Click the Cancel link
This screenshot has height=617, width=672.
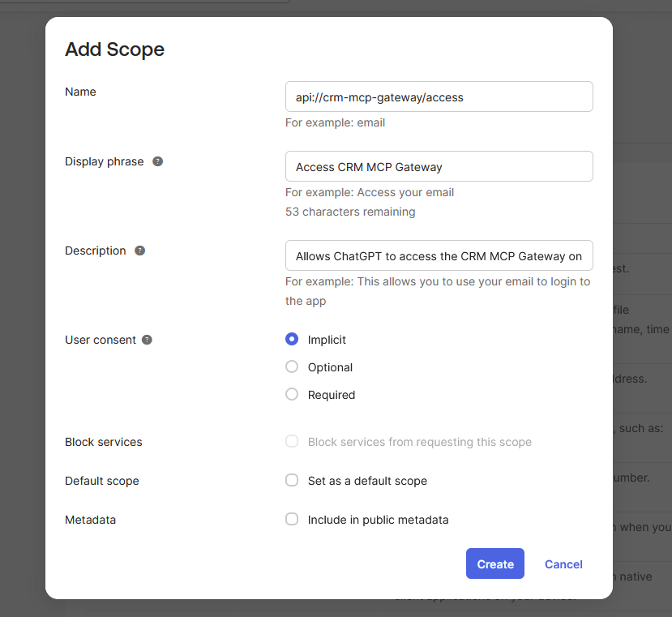pos(563,564)
